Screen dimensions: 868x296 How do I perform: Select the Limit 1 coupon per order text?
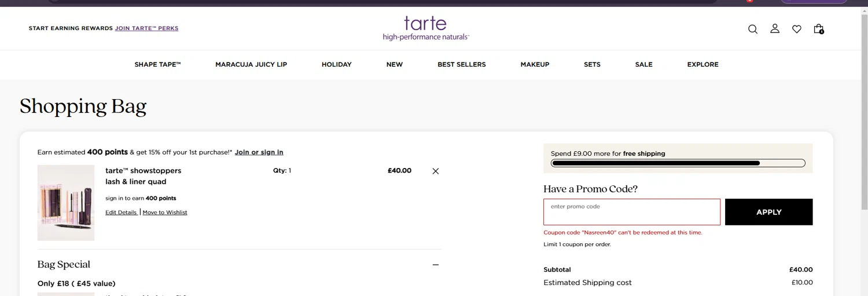[x=577, y=244]
